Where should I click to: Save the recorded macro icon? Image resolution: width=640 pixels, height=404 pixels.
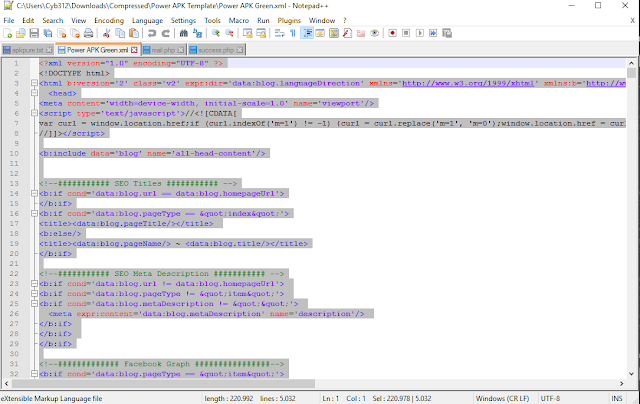[x=447, y=33]
